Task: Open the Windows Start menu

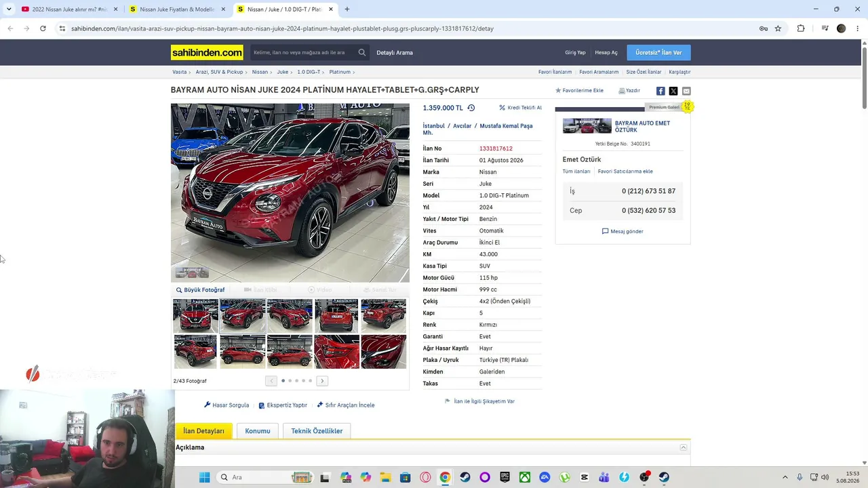Action: coord(205,477)
